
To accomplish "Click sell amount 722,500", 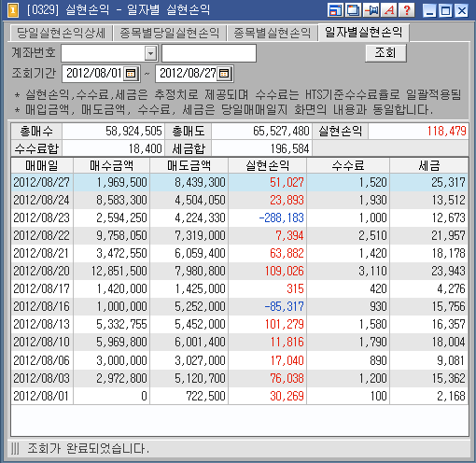I will [x=205, y=396].
